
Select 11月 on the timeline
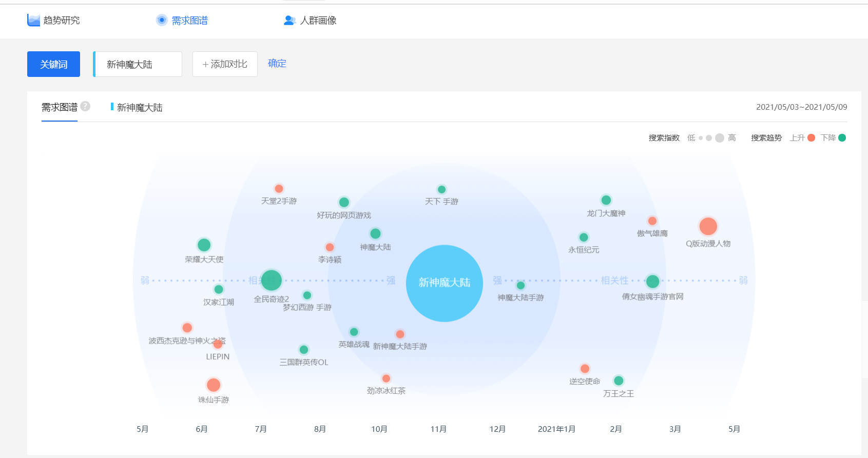(438, 429)
